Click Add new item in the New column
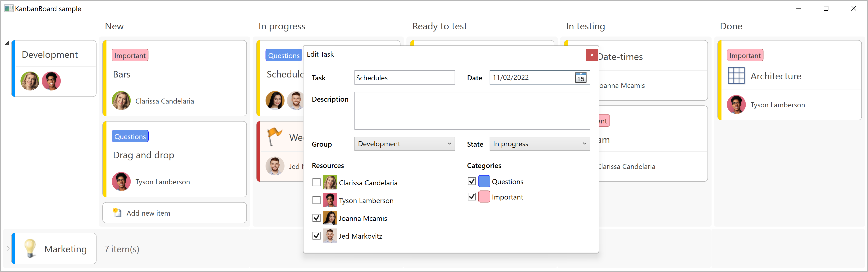The width and height of the screenshot is (868, 272). pos(148,213)
